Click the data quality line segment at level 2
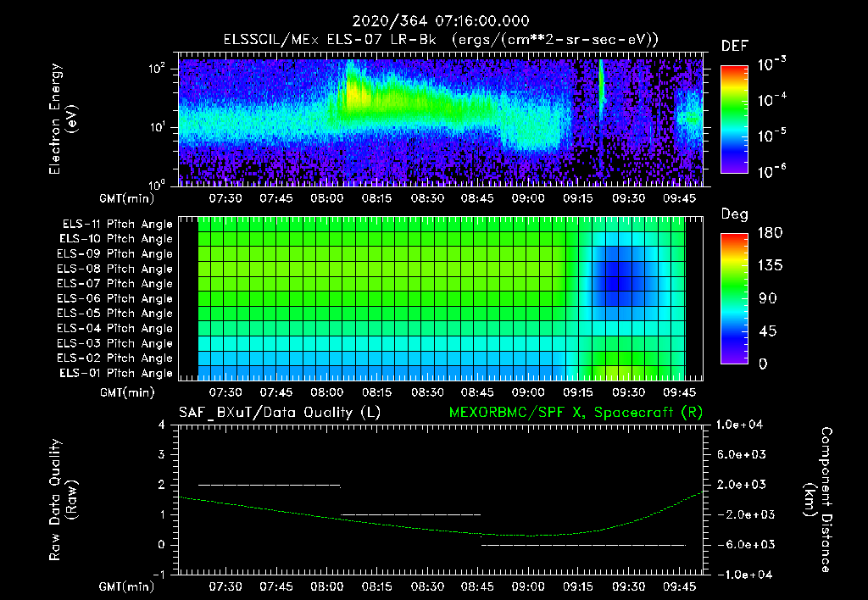868x600 pixels. pyautogui.click(x=269, y=486)
